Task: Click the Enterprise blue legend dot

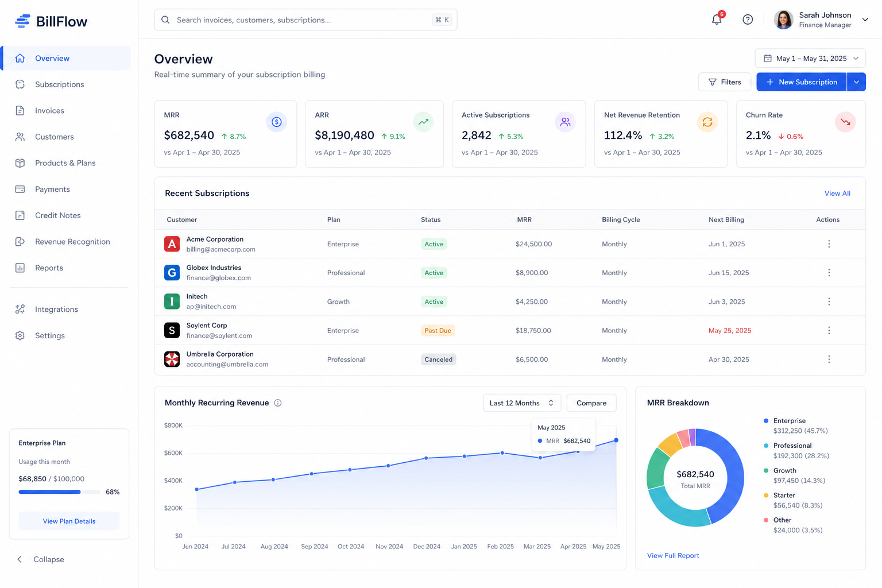Action: (x=766, y=421)
